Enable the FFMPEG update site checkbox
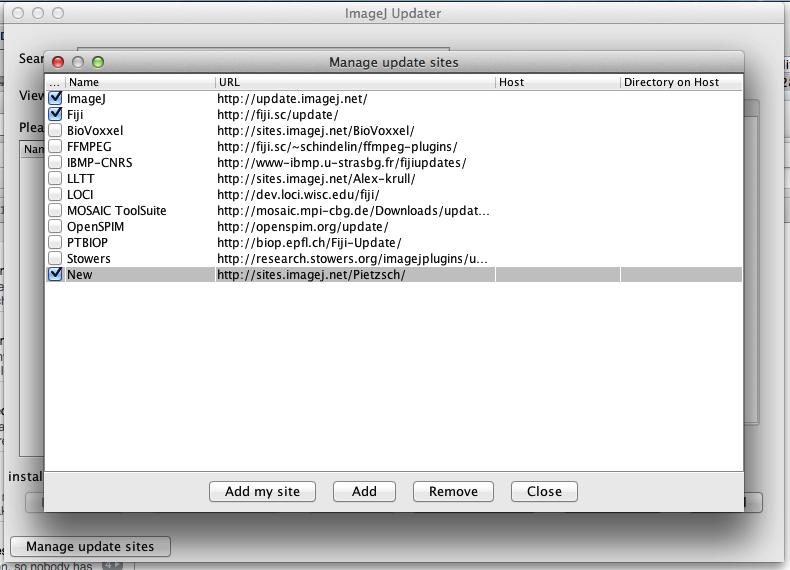 click(55, 146)
